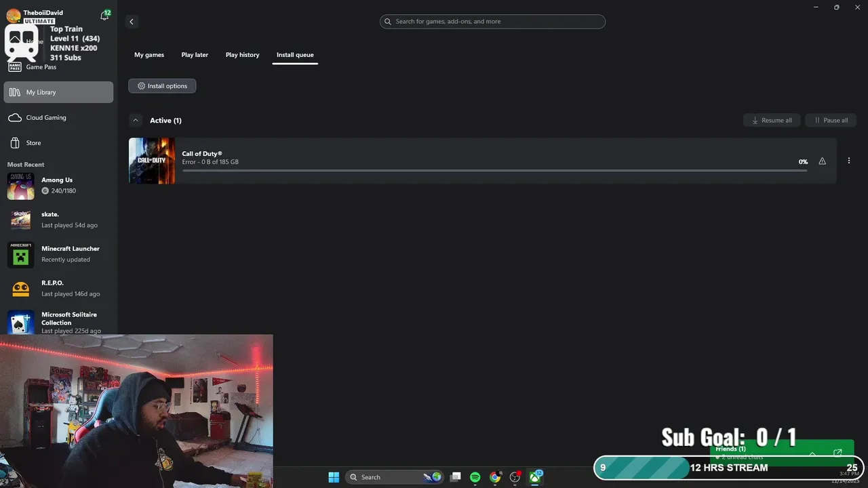This screenshot has height=488, width=868.
Task: Click Resume all button
Action: pos(772,120)
